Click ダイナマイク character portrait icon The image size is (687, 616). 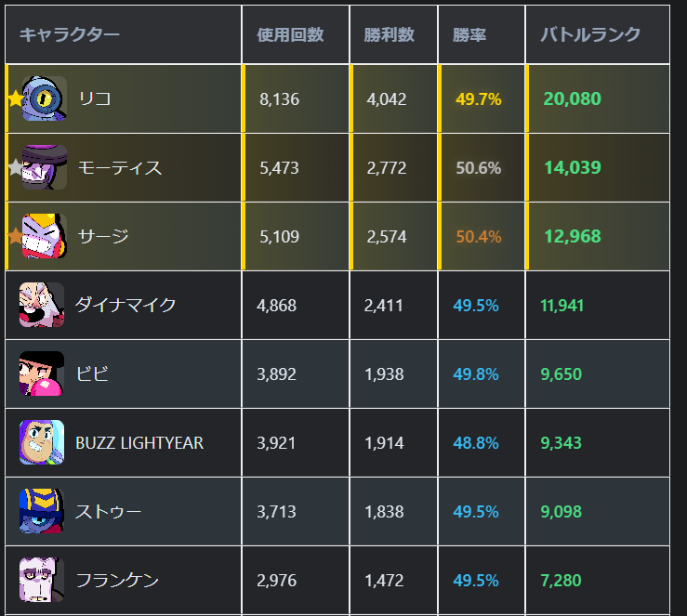click(42, 305)
